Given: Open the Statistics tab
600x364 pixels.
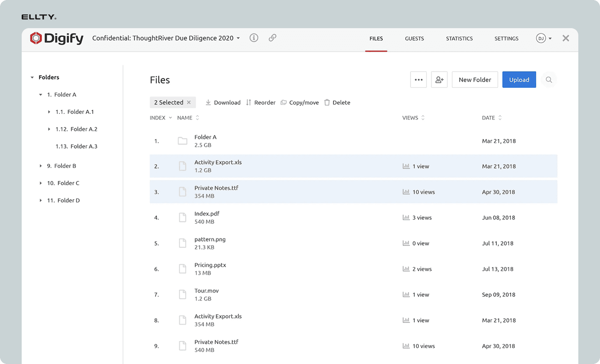Looking at the screenshot, I should click(x=459, y=39).
